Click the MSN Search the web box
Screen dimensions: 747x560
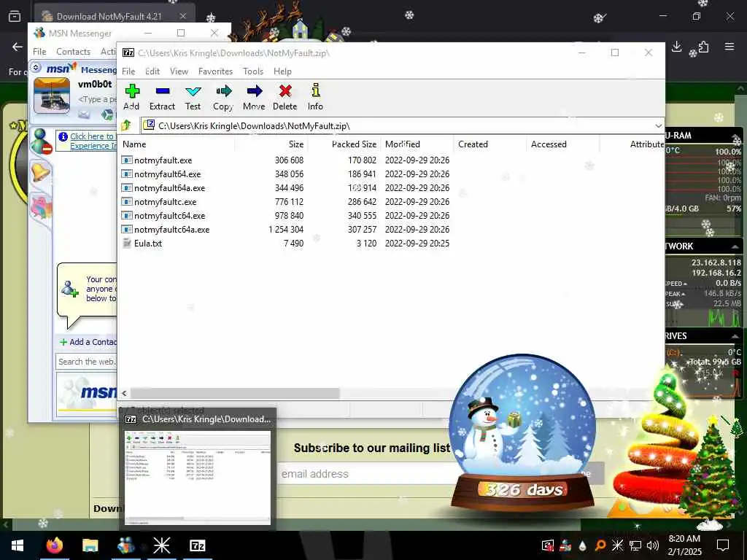pyautogui.click(x=86, y=362)
